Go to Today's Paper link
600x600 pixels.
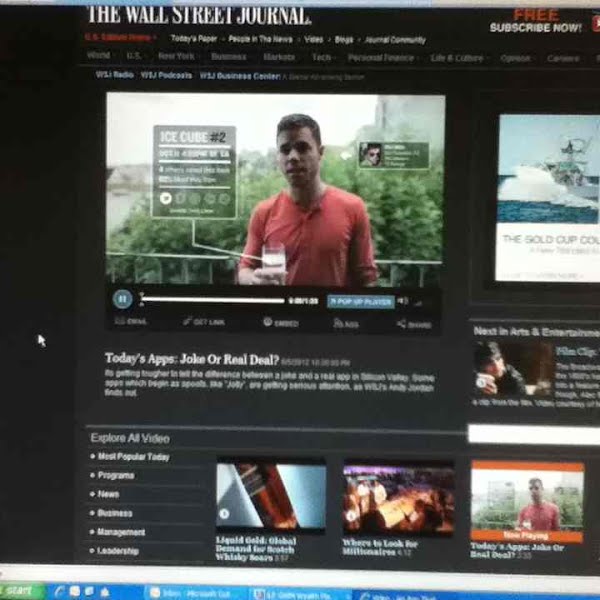(x=193, y=39)
